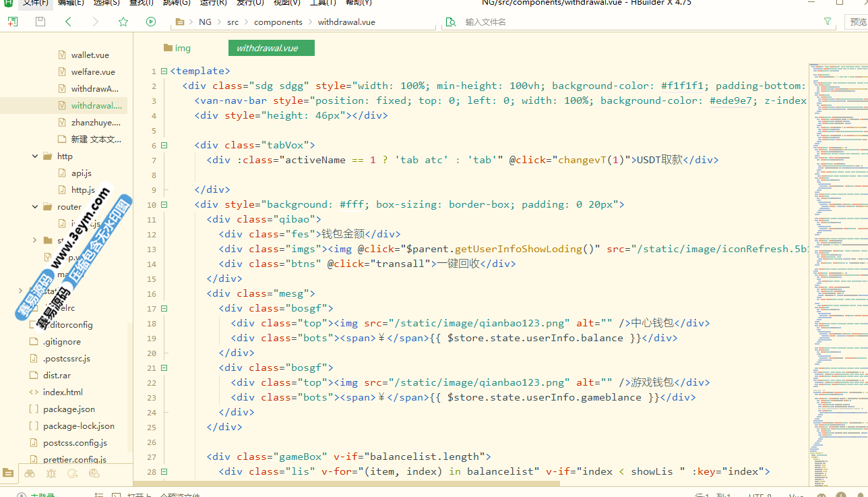The height and width of the screenshot is (497, 868).
Task: Click the green filter funnel icon
Action: (828, 22)
